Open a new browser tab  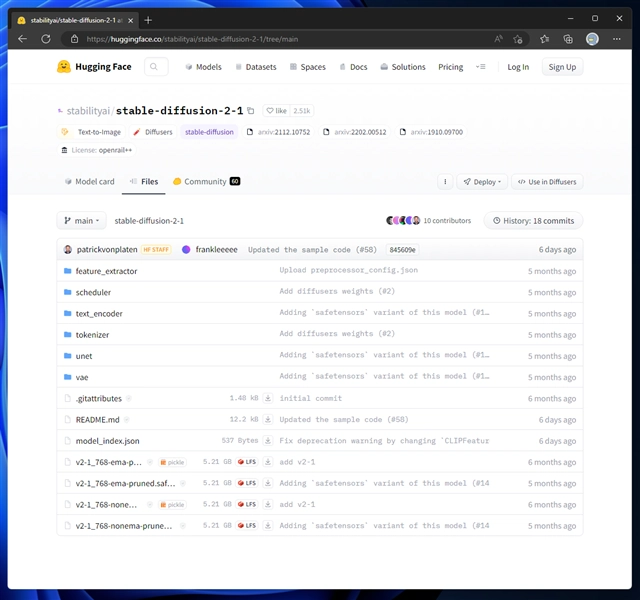click(148, 20)
